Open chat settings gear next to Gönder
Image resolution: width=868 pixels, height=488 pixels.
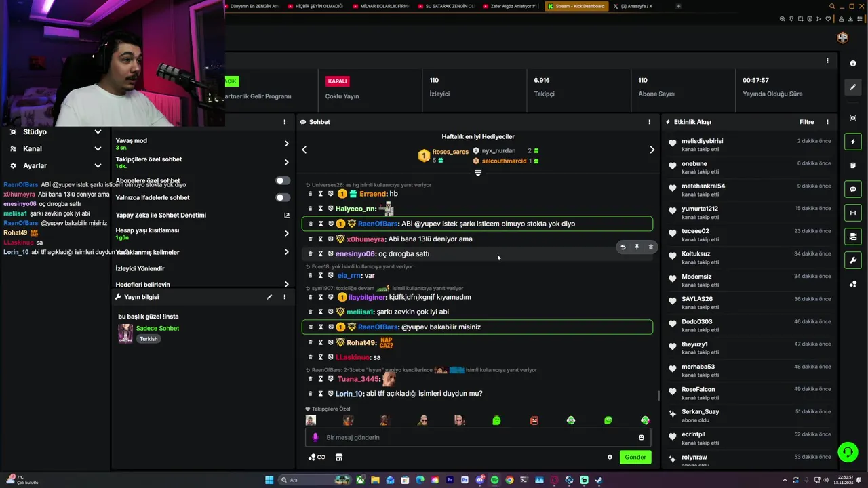pyautogui.click(x=610, y=457)
